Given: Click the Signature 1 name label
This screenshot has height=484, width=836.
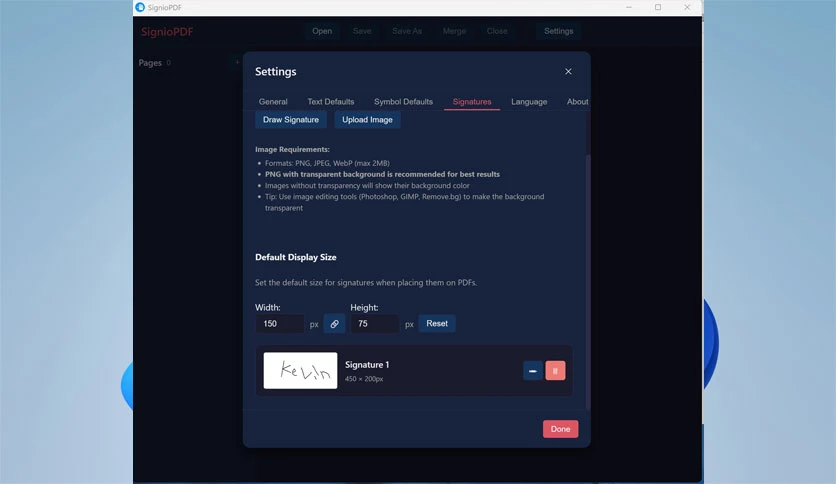Looking at the screenshot, I should [367, 365].
